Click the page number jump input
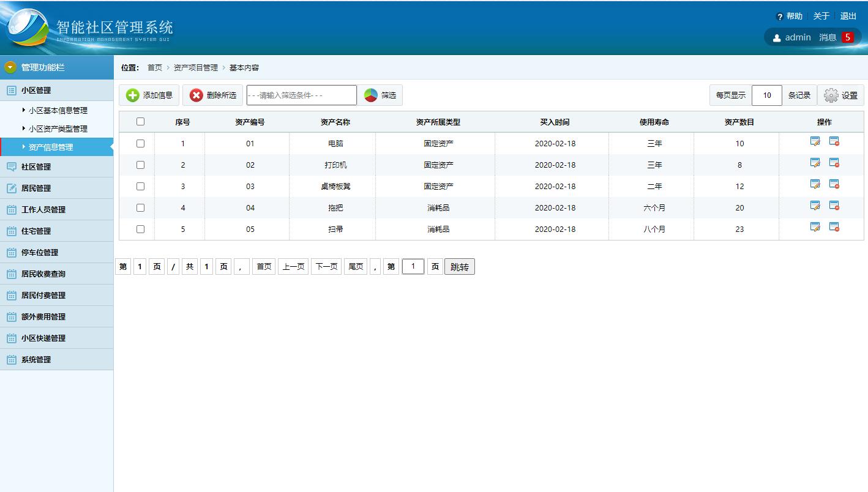The width and height of the screenshot is (868, 492). [413, 266]
